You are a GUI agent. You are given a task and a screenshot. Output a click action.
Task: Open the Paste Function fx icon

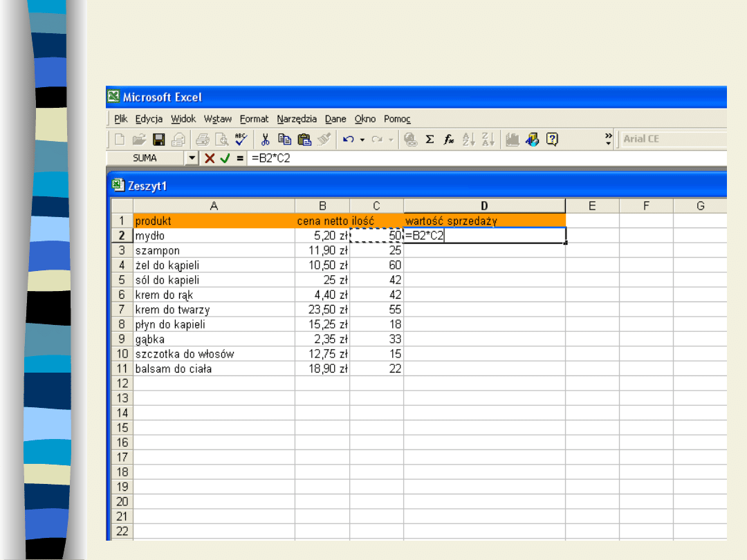[449, 140]
